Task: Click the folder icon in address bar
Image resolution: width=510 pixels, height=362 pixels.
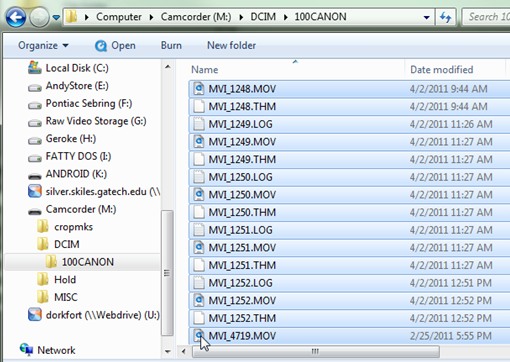Action: [x=71, y=17]
